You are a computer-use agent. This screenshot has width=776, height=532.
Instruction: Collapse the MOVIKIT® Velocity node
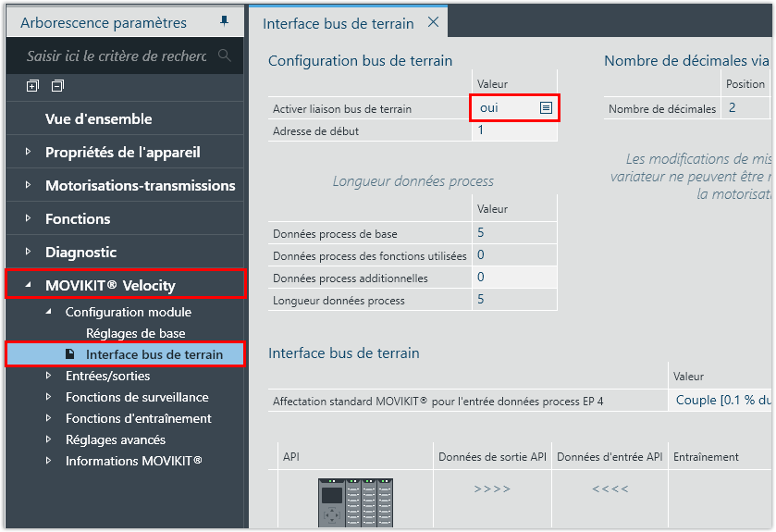pyautogui.click(x=28, y=285)
